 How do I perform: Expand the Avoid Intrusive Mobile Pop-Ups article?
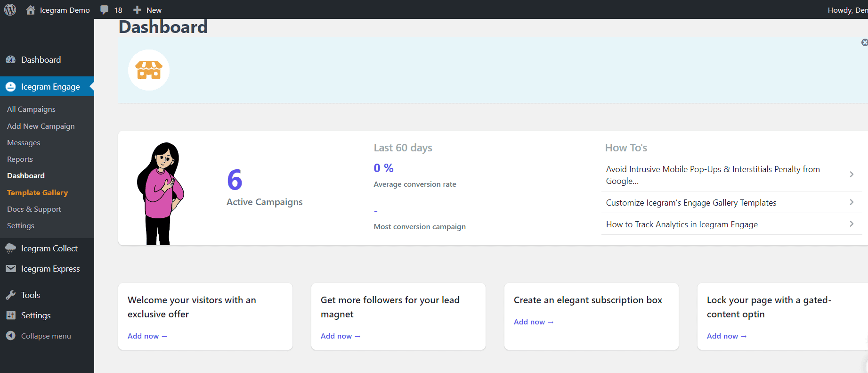coord(851,174)
